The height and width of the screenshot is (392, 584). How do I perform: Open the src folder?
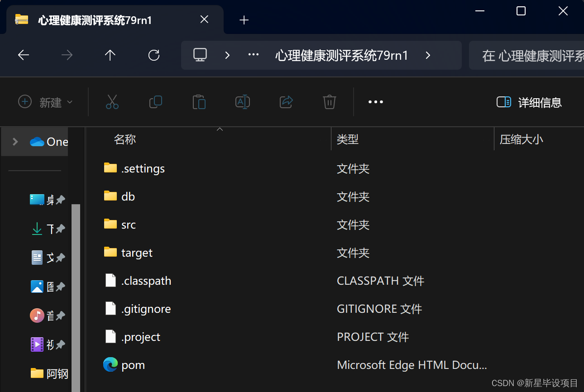pos(128,224)
